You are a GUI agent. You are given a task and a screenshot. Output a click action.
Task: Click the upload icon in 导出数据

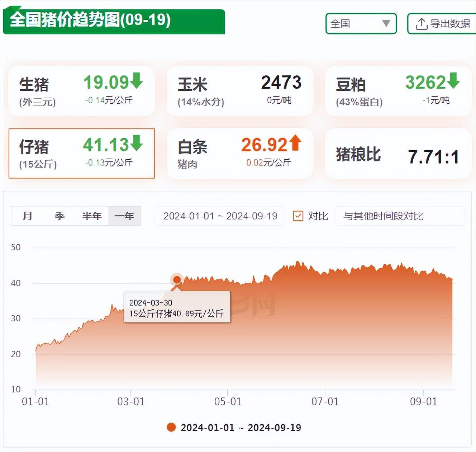click(421, 24)
